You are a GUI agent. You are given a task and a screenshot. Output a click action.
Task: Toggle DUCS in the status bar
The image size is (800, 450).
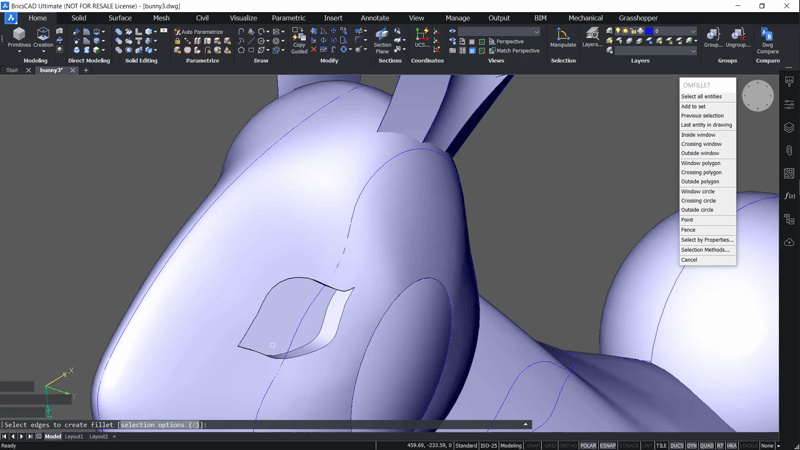tap(677, 445)
